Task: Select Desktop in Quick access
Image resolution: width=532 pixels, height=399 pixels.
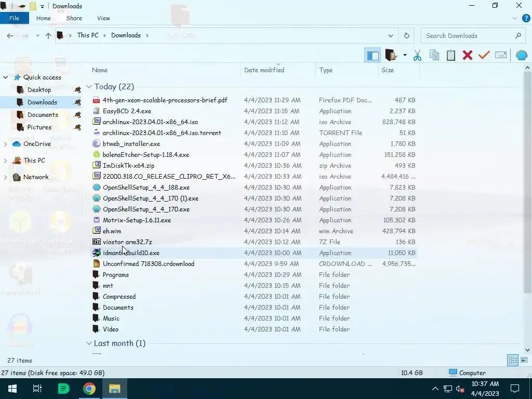Action: (39, 90)
